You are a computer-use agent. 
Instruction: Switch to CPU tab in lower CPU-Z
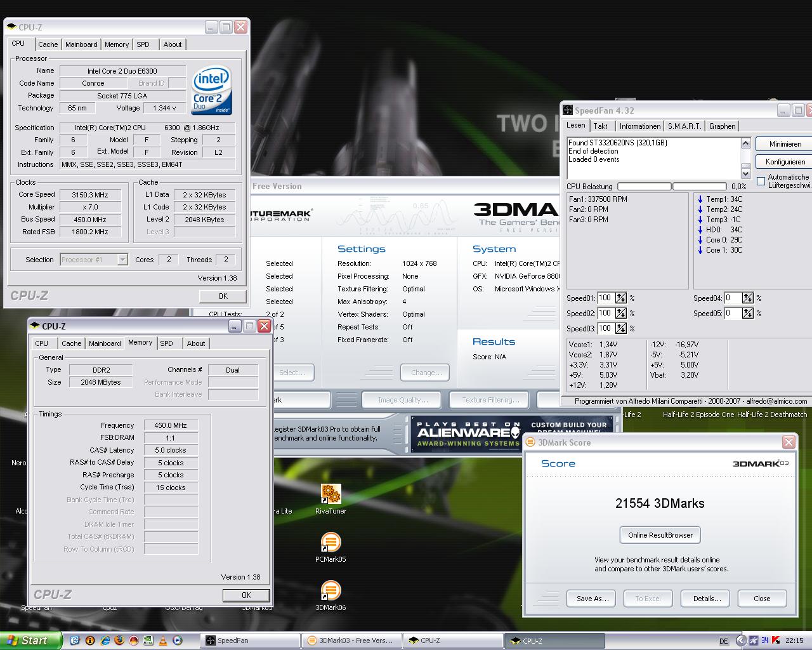pos(42,343)
